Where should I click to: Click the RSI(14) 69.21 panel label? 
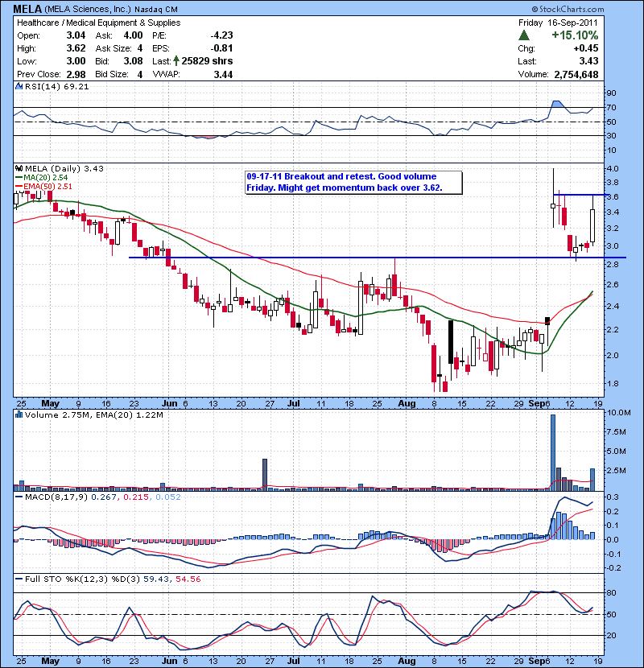pos(56,86)
